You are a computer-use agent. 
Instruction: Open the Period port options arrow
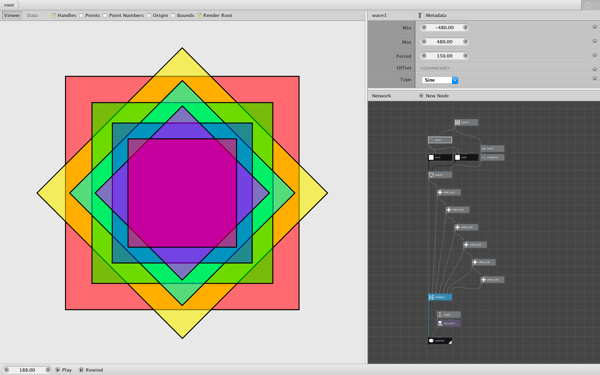click(594, 55)
